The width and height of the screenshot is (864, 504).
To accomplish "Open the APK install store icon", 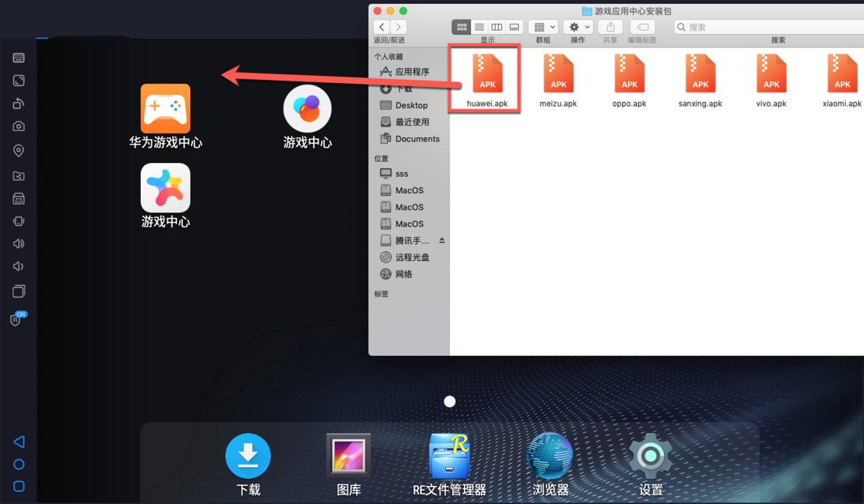I will pyautogui.click(x=19, y=199).
